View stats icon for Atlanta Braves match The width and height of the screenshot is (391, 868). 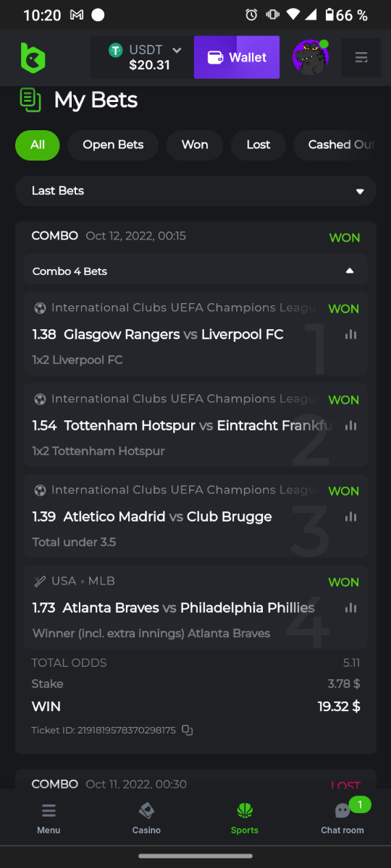pyautogui.click(x=351, y=608)
